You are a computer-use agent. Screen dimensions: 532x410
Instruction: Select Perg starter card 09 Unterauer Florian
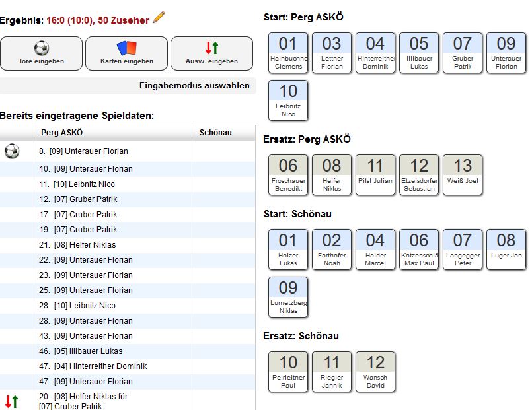pos(506,53)
